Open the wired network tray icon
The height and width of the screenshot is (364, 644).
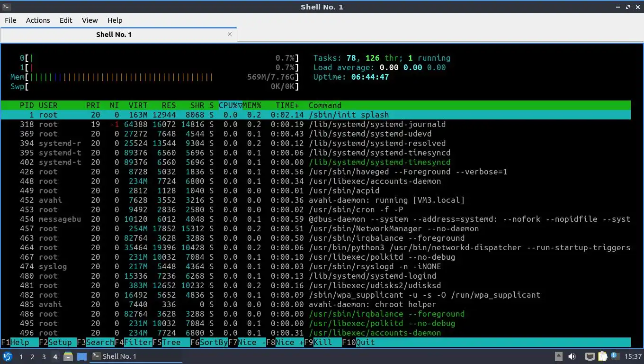[x=590, y=356]
